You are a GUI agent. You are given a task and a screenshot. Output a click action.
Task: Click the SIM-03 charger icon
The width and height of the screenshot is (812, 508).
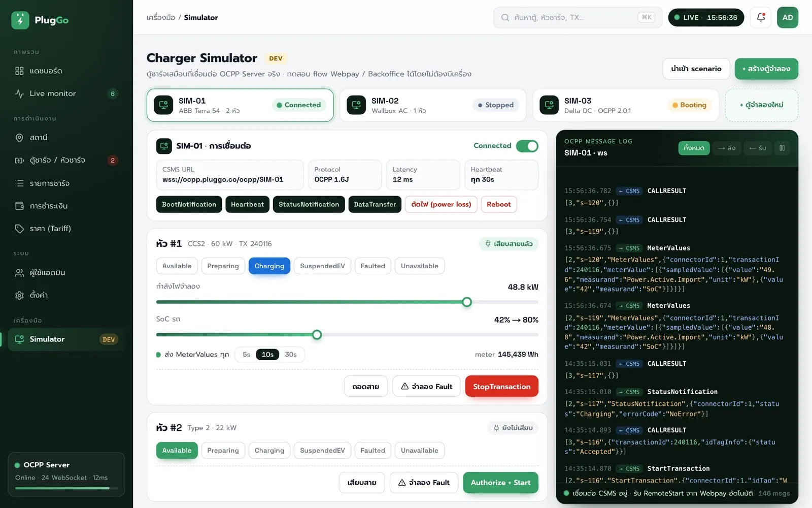tap(549, 105)
